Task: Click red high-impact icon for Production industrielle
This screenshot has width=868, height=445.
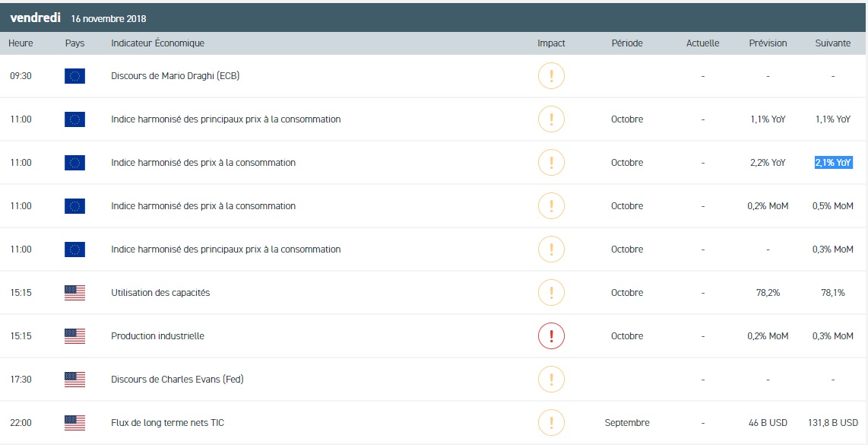Action: click(x=551, y=336)
